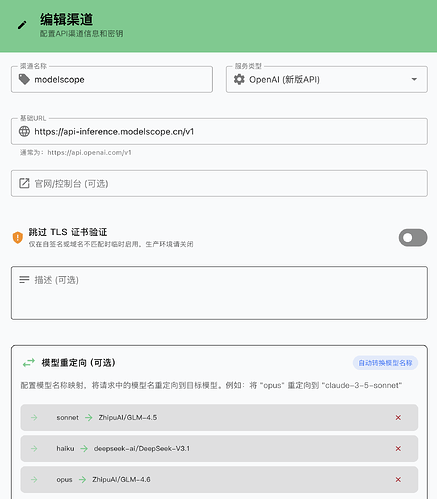Click the 编辑渠道 heading
Screen dimensions: 437x499
66,19
